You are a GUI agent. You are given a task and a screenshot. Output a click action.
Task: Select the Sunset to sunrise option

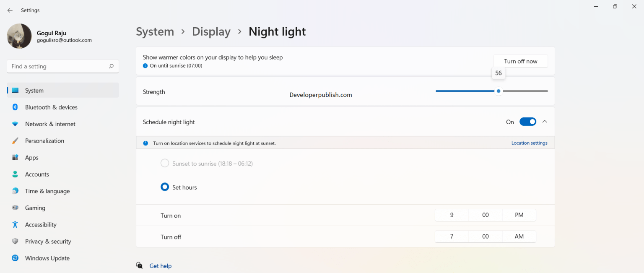[x=165, y=163]
